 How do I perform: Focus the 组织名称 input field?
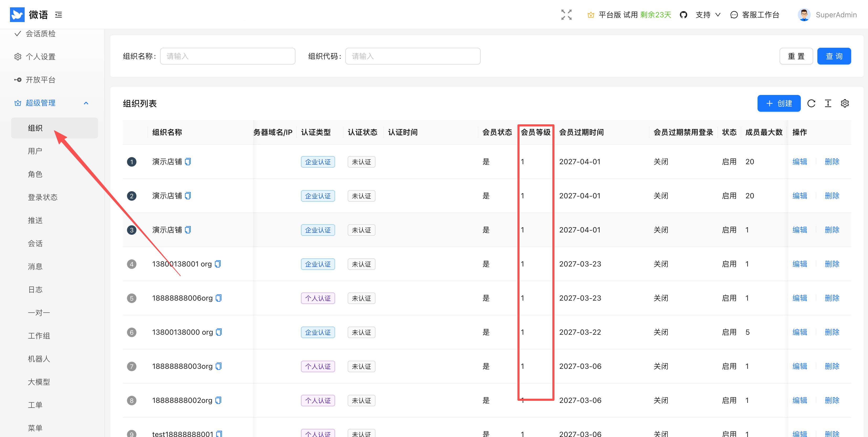227,56
